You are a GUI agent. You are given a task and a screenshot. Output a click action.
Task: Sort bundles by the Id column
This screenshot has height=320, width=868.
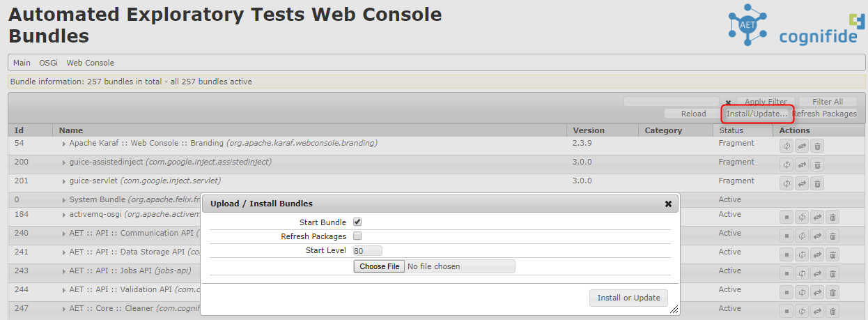[x=31, y=130]
